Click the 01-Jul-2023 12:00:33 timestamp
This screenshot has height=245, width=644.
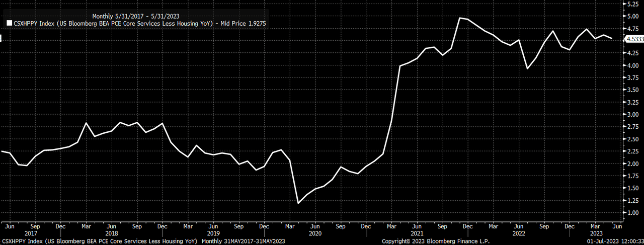coord(615,241)
